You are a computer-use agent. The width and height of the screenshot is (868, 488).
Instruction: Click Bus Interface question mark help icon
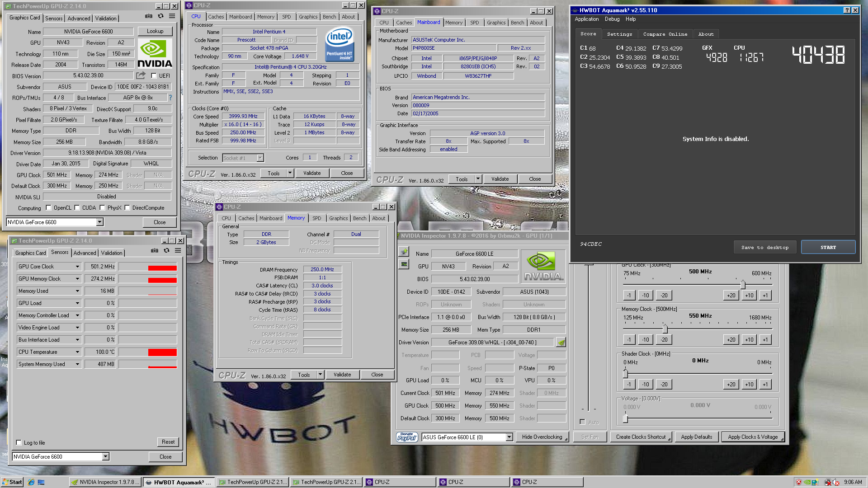(170, 98)
